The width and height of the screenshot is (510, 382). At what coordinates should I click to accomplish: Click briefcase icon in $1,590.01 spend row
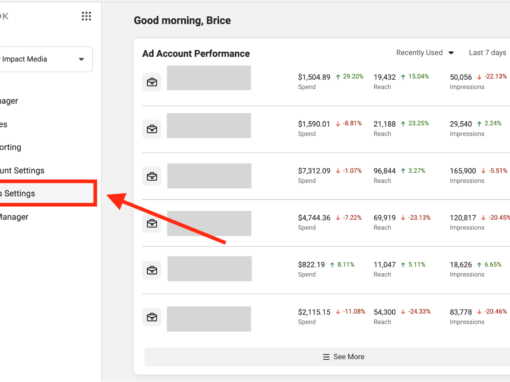[152, 129]
